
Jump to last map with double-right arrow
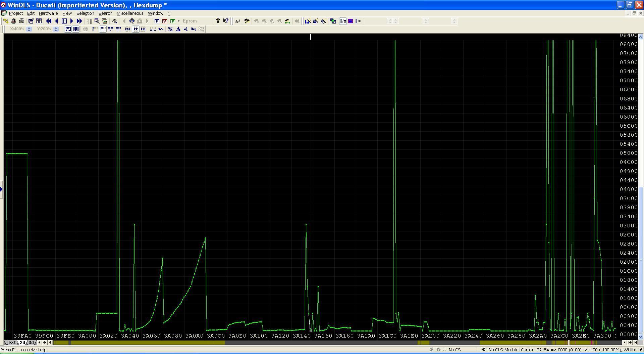[79, 21]
